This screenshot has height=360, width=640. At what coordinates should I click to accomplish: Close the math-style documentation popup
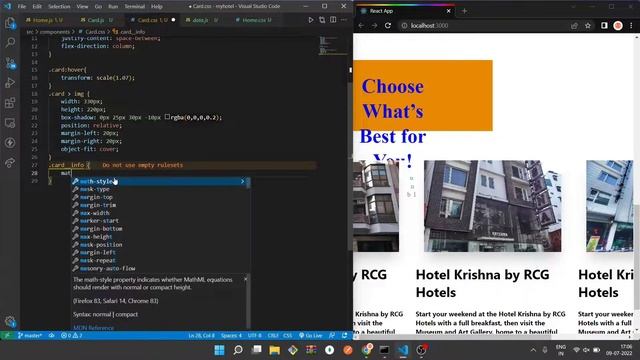pos(245,279)
